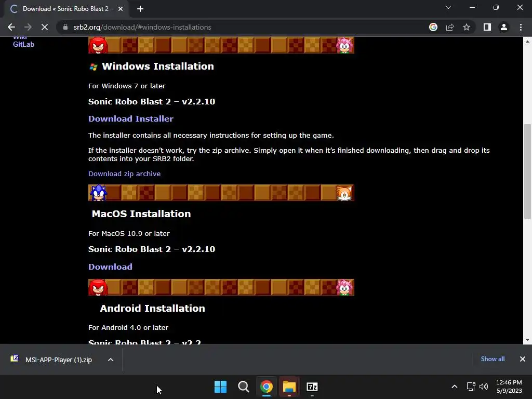Open volume control in system tray

[484, 387]
